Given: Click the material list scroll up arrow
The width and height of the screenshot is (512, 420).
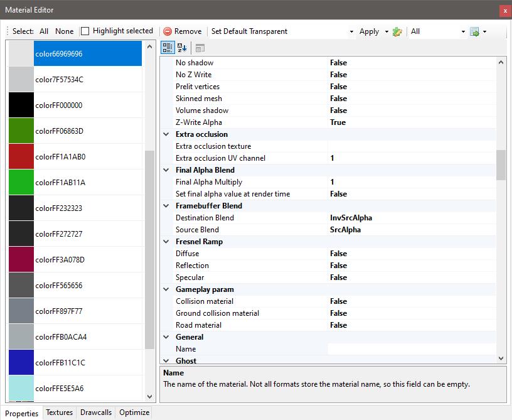Looking at the screenshot, I should 149,46.
